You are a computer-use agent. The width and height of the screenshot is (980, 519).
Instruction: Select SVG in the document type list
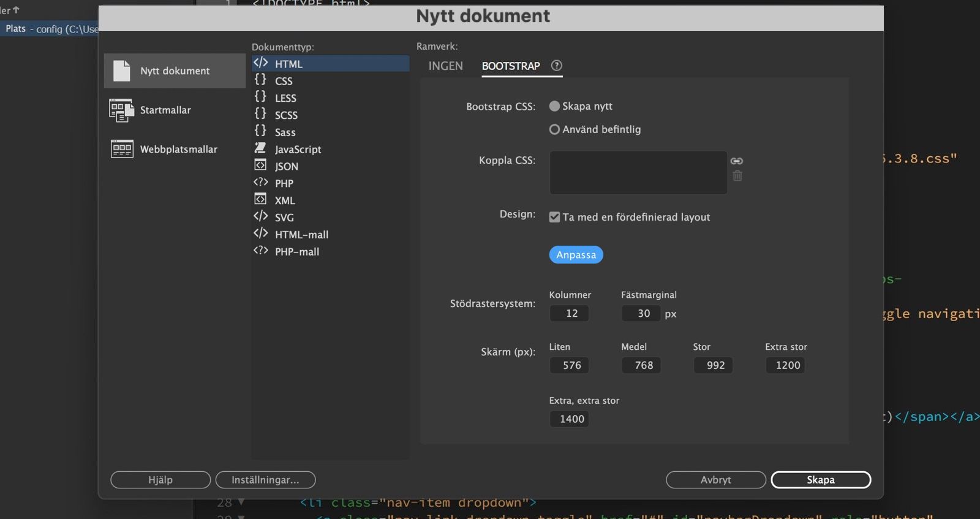pyautogui.click(x=331, y=218)
